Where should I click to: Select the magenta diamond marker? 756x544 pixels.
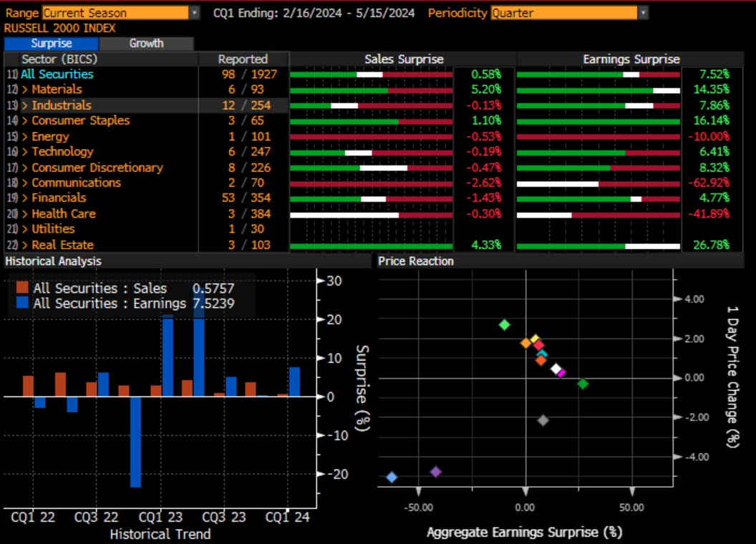562,373
